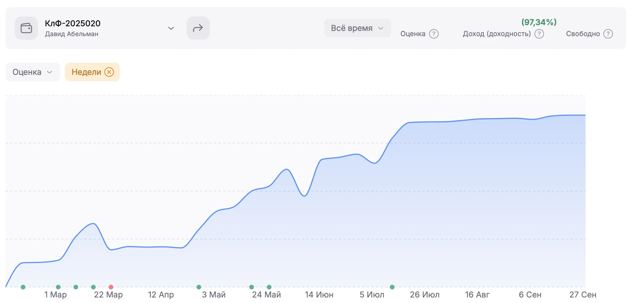Screen dimensions: 644x303
Task: Open help icon beside Свободно
Action: pos(608,34)
